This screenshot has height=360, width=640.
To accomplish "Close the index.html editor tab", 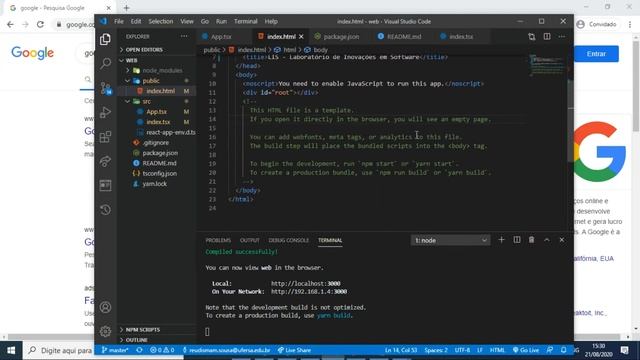I will [x=301, y=36].
